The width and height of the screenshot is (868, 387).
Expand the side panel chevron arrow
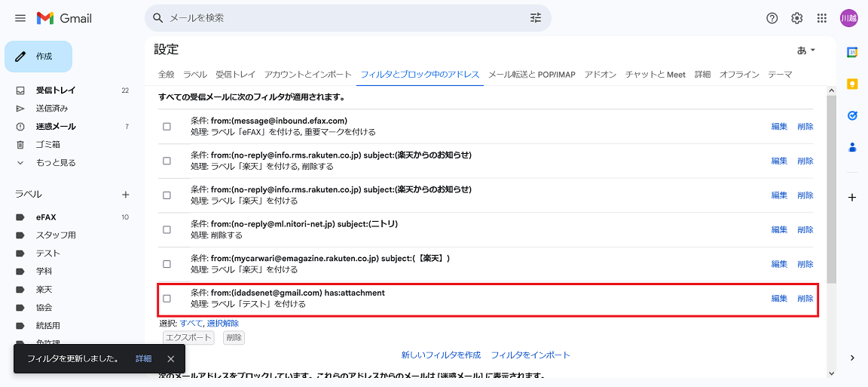[x=852, y=358]
